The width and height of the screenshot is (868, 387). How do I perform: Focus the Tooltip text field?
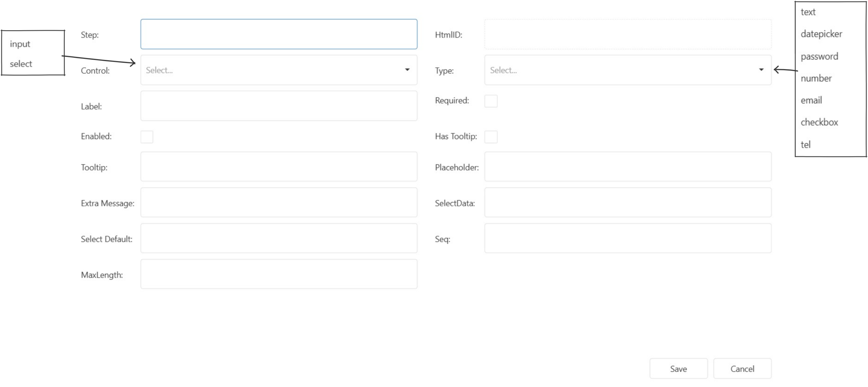[279, 167]
